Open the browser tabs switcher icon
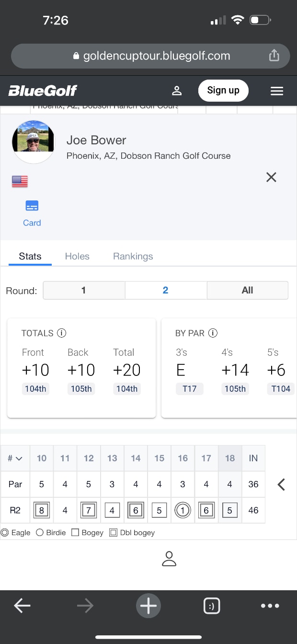Image resolution: width=297 pixels, height=644 pixels. coord(211,606)
